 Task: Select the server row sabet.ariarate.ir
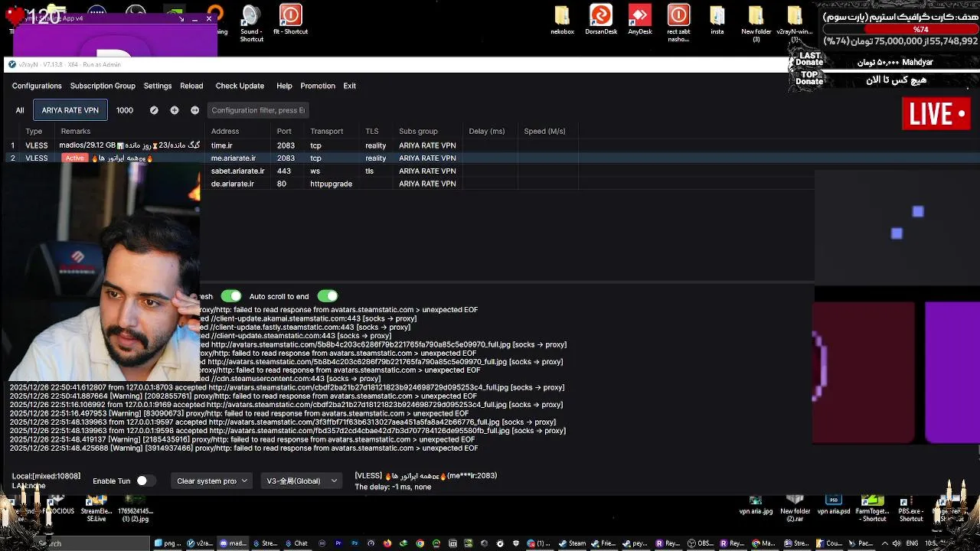390,171
